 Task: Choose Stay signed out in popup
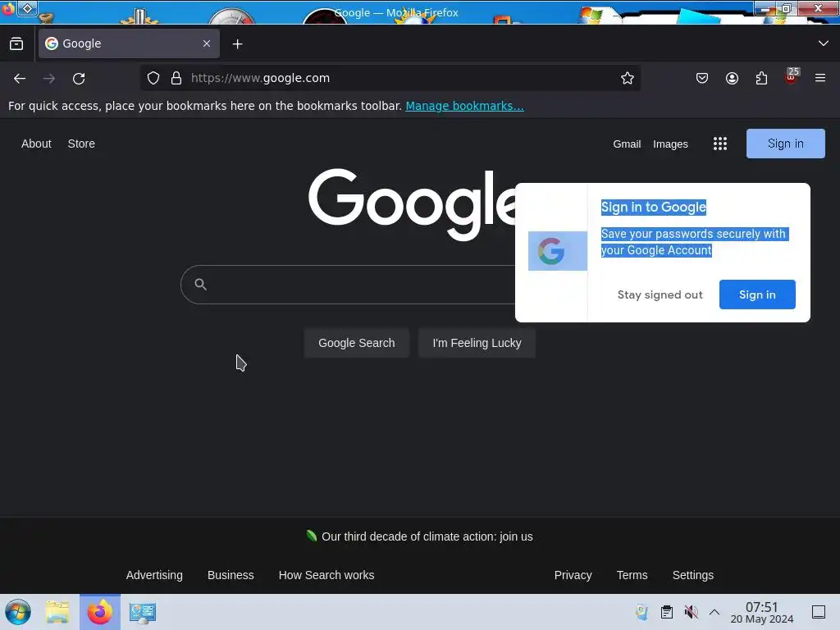click(x=660, y=294)
